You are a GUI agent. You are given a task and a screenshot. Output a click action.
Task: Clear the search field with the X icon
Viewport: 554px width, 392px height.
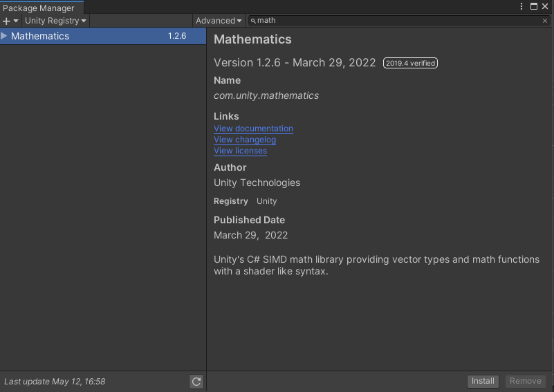coord(544,21)
